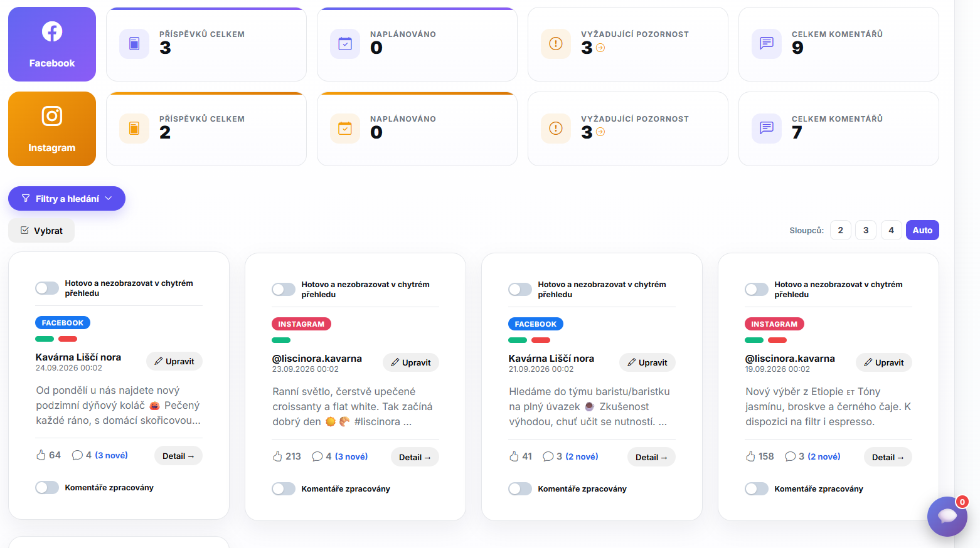Edit the 24.09.2026 Kavárna Liščí nora post

[174, 361]
